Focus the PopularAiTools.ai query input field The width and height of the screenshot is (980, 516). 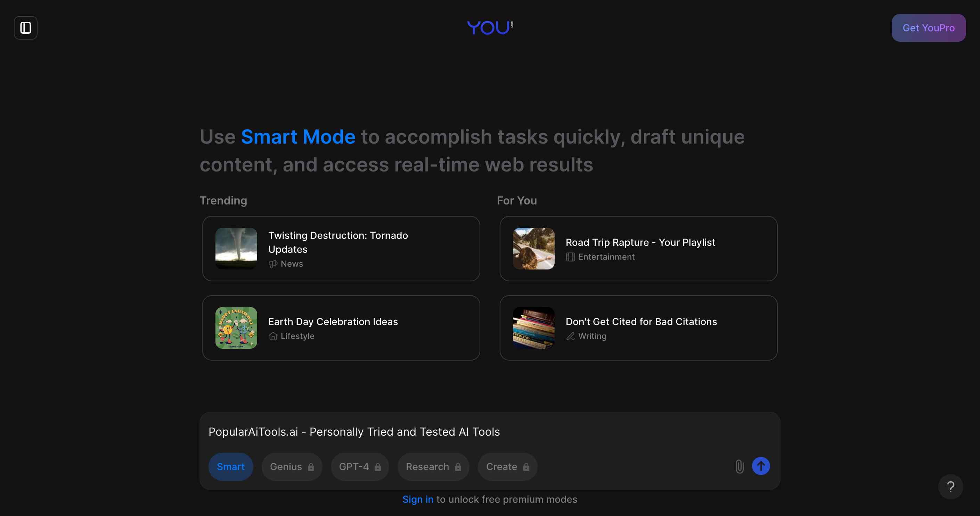(490, 432)
